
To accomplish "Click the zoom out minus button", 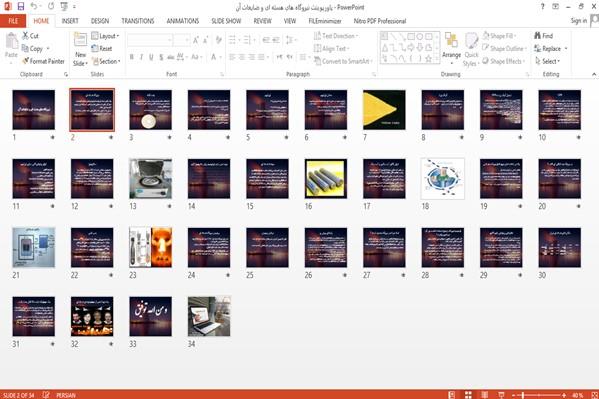I will pos(514,395).
